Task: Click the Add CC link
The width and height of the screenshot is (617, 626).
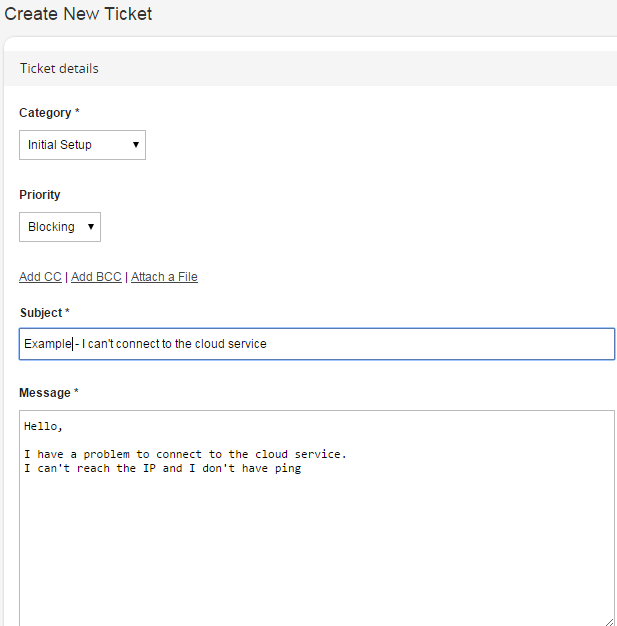Action: [40, 277]
